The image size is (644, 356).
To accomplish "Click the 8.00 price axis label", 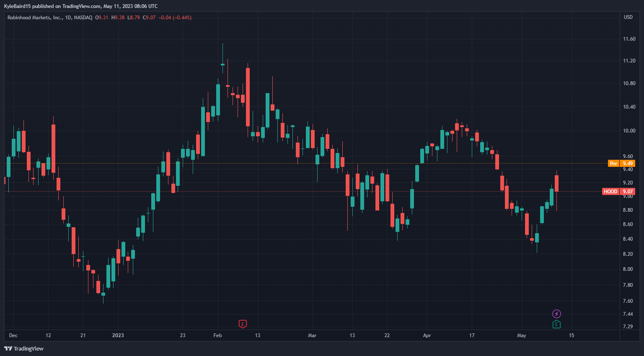I will pos(628,269).
